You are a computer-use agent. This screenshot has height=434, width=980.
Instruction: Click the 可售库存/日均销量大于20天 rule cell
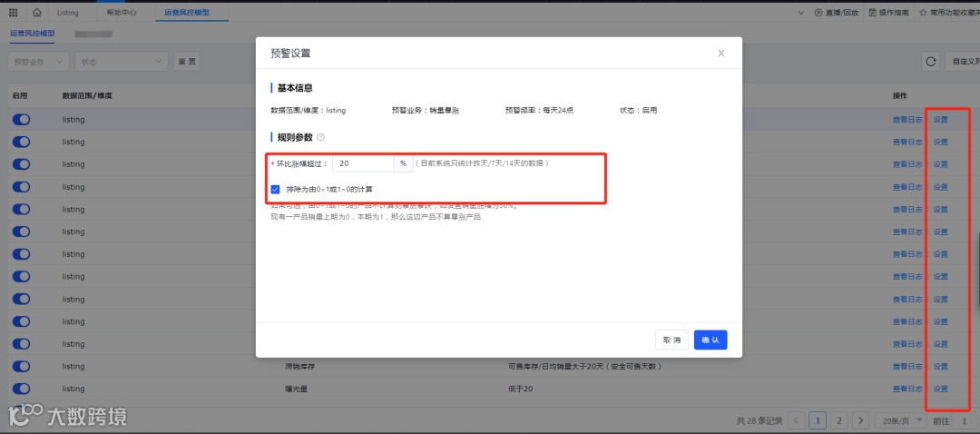click(x=585, y=367)
